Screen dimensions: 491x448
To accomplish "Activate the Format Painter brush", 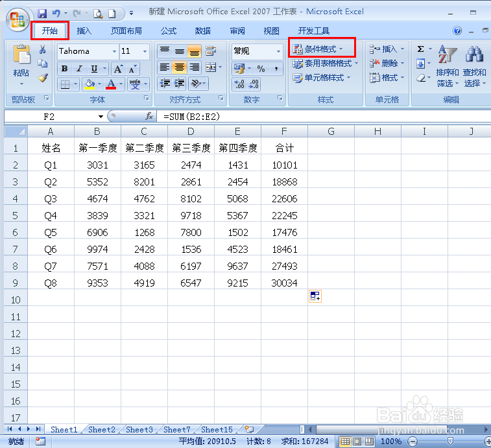I will (43, 78).
